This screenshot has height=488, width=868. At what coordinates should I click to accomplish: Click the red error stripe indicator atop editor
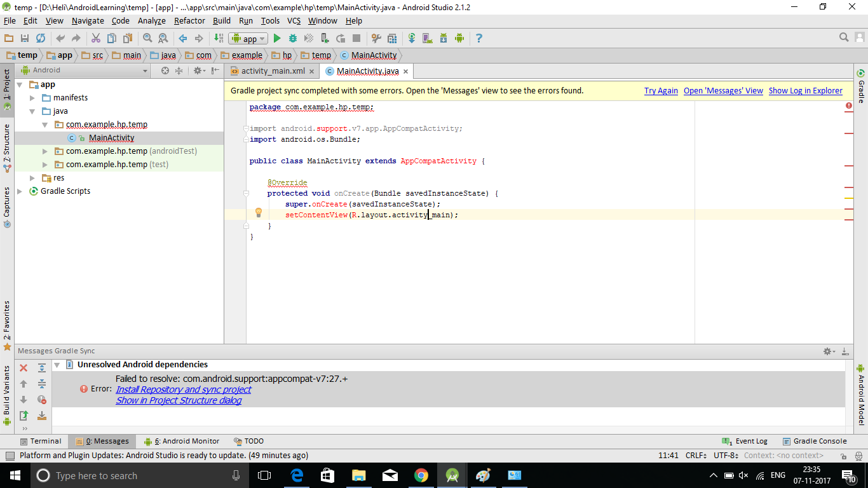tap(849, 105)
